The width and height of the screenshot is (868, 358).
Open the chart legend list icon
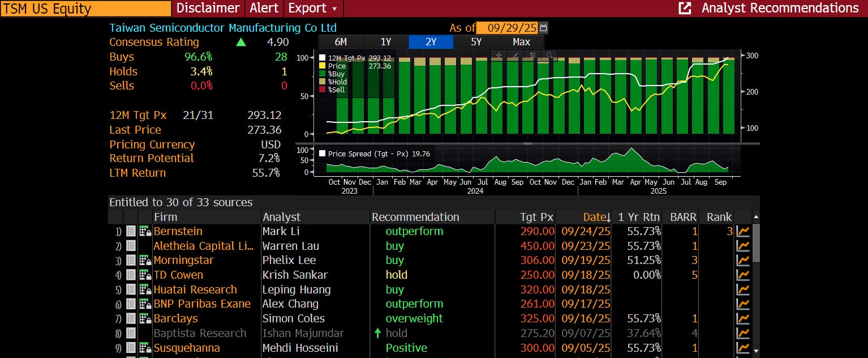pos(532,55)
